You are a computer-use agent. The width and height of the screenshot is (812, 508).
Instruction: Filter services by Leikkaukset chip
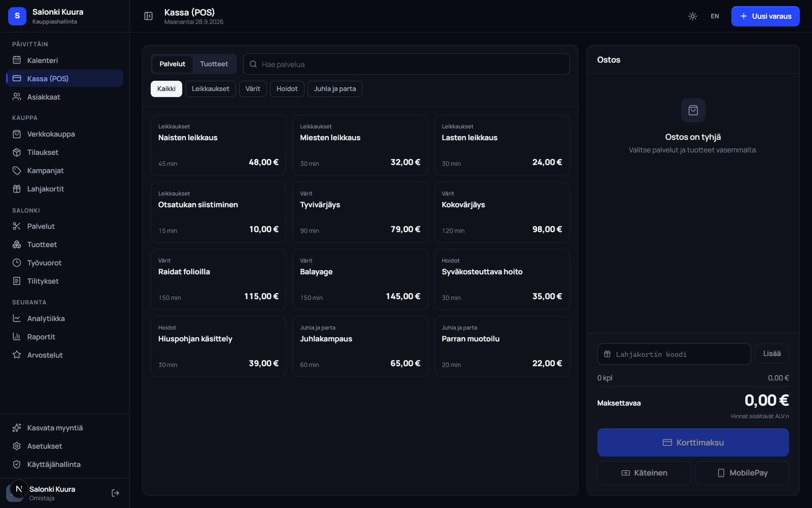tap(211, 89)
